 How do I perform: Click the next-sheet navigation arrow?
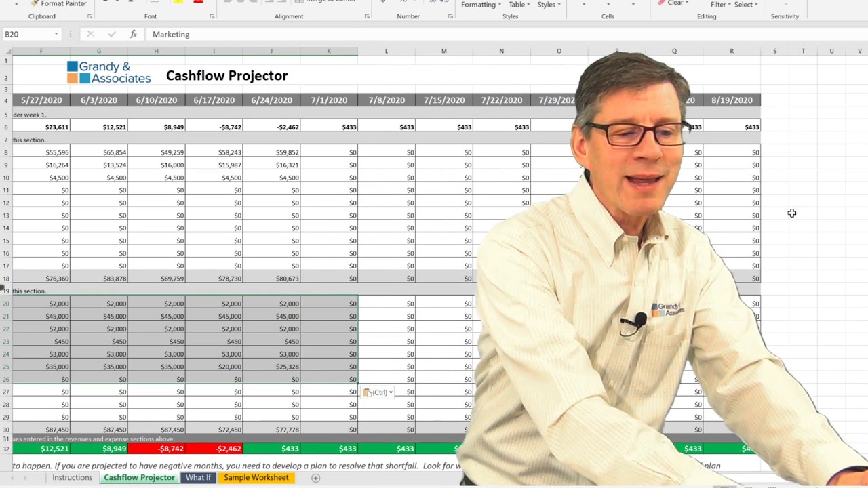click(27, 478)
